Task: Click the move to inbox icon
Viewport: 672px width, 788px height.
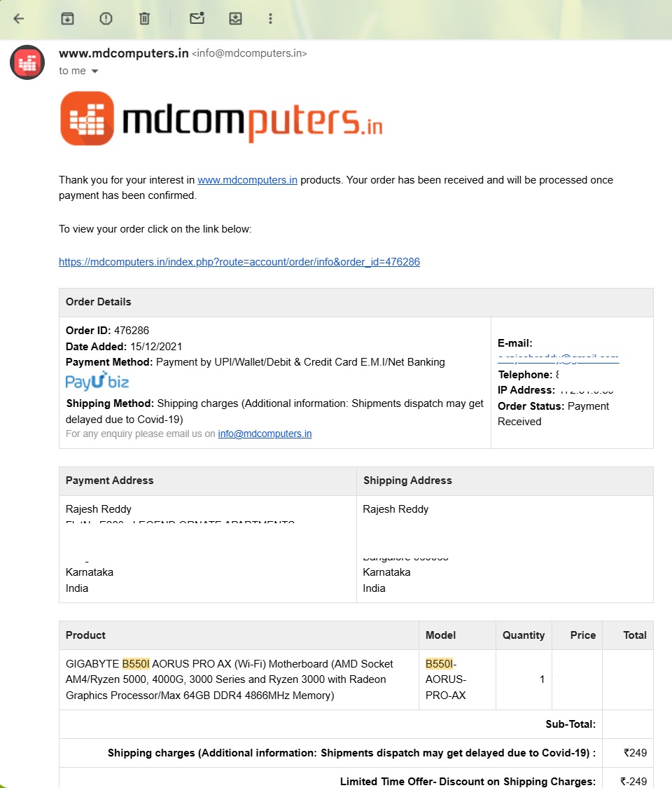Action: (x=235, y=19)
